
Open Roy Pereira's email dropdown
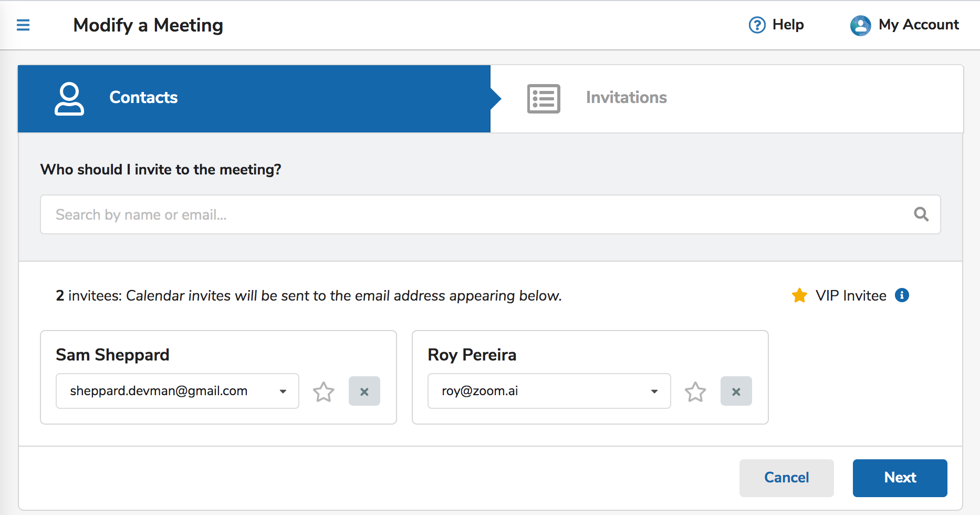[654, 392]
